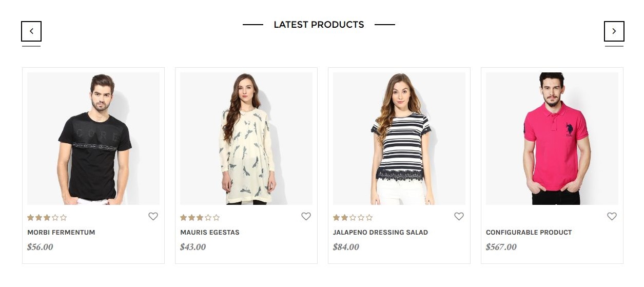Viewport: 644px width, 287px height.
Task: Go to Jalapeno Dressing Salad product page
Action: coord(380,233)
